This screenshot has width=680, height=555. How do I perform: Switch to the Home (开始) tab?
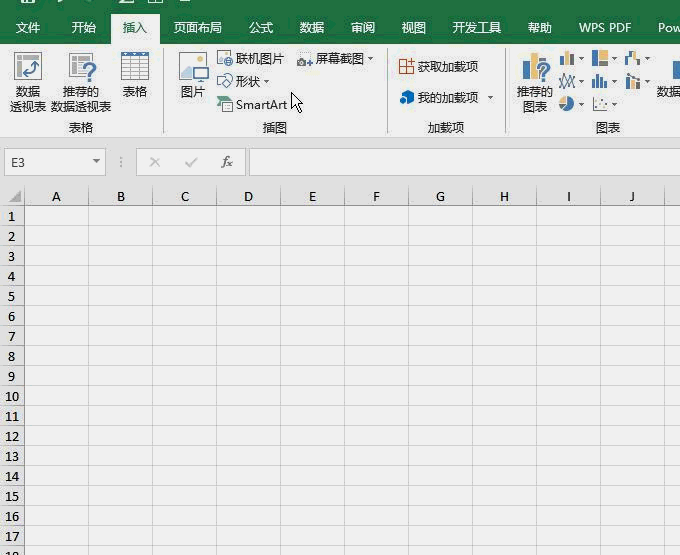point(84,28)
